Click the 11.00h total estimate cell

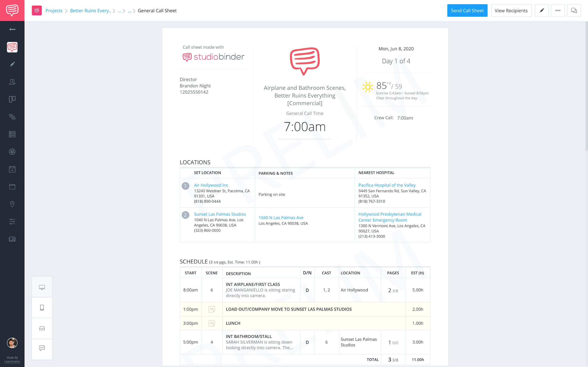pos(418,360)
